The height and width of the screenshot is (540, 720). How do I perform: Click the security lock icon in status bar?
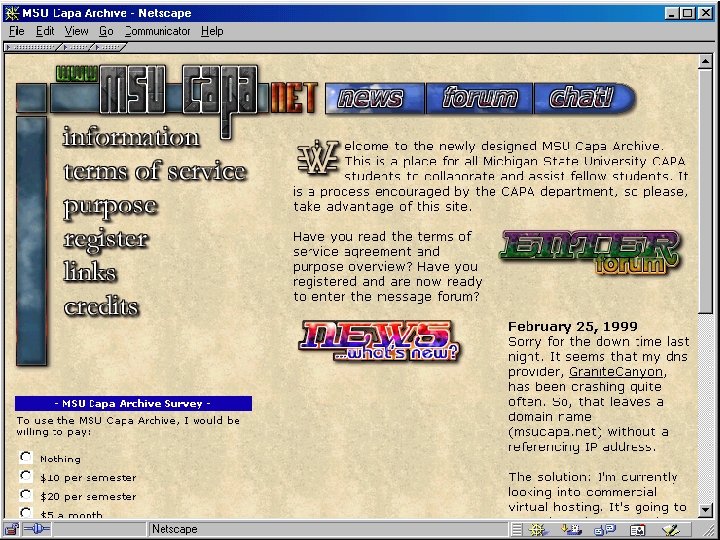click(x=11, y=529)
